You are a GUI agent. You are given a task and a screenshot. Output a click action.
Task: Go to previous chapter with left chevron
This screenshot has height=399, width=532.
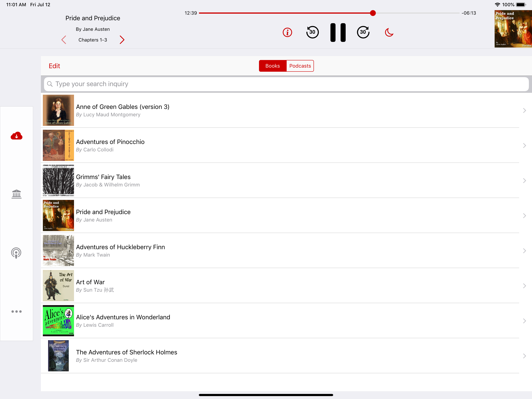64,40
